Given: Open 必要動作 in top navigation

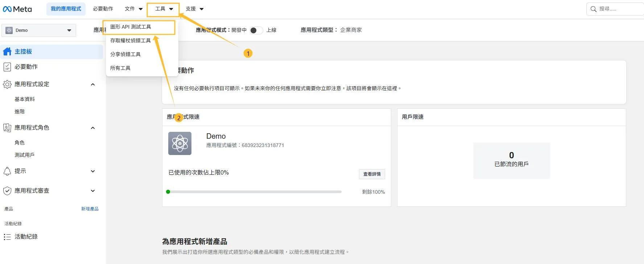Looking at the screenshot, I should (x=103, y=9).
